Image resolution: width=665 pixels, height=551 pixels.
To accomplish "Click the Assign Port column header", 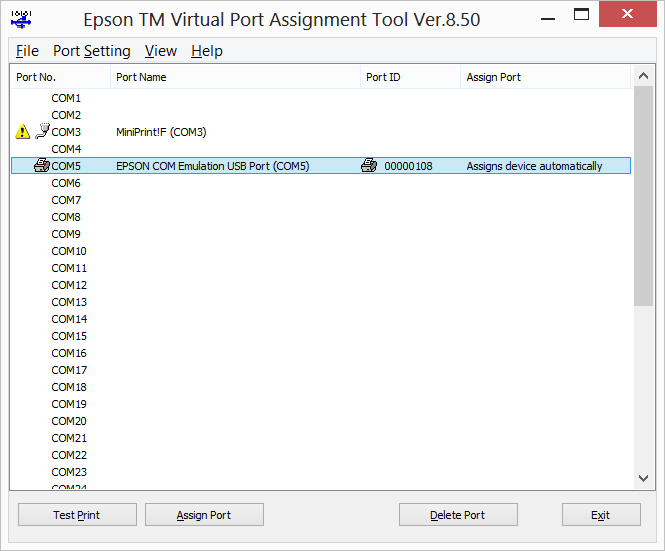I will pos(545,77).
